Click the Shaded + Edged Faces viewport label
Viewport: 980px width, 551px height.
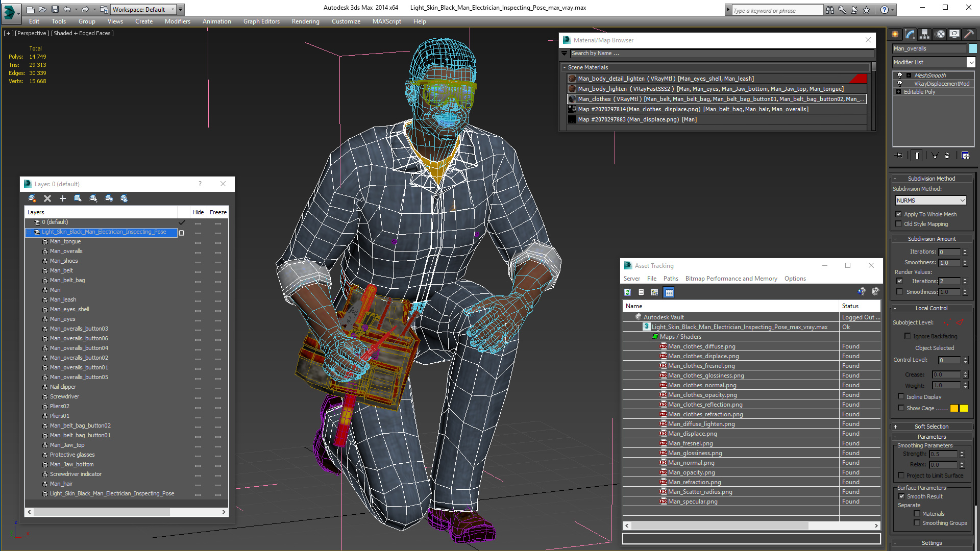[82, 33]
